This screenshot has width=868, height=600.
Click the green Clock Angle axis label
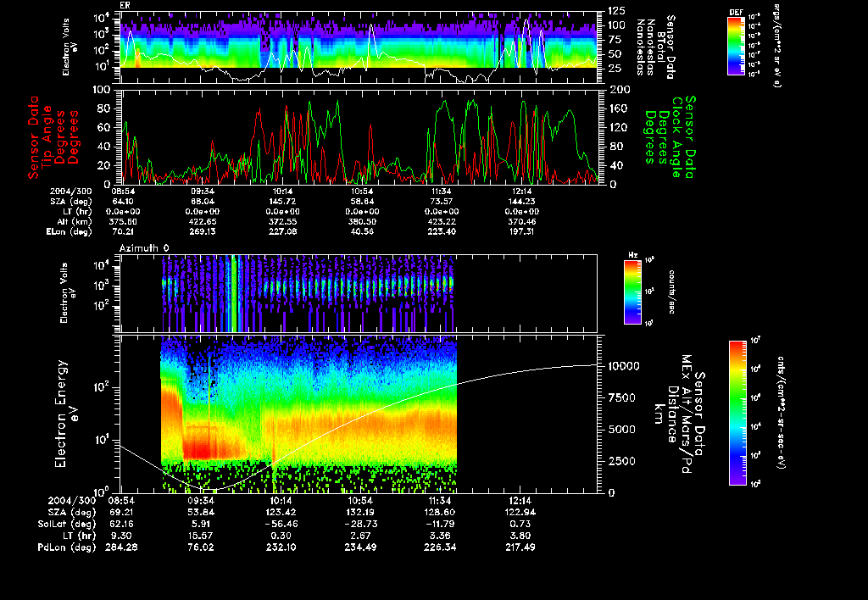[670, 137]
